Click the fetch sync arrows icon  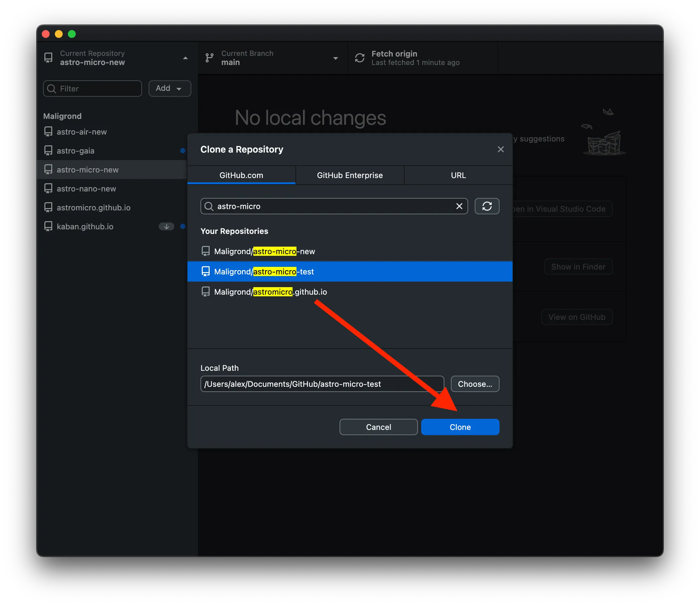point(359,58)
